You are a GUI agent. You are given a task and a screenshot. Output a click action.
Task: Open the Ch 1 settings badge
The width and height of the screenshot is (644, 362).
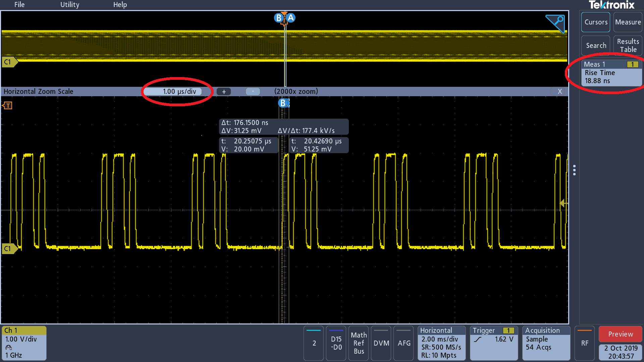coord(24,343)
